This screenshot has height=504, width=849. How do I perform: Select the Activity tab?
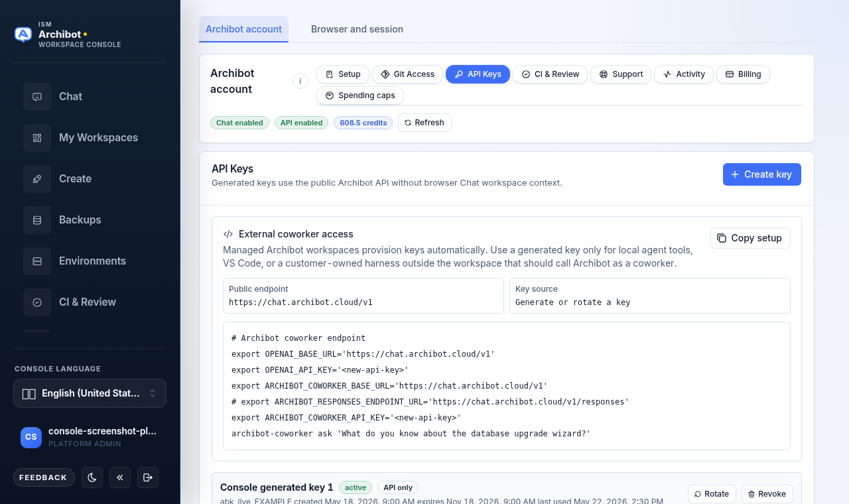coord(684,74)
